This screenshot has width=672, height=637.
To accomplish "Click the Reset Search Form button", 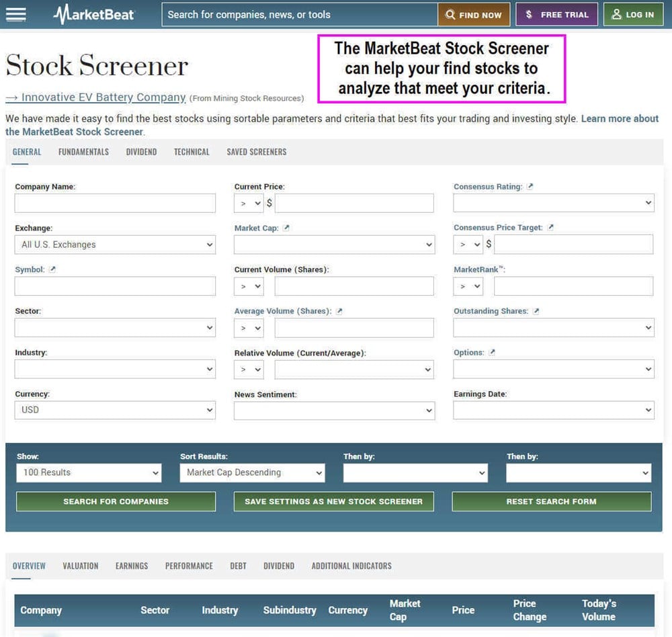I will coord(551,501).
